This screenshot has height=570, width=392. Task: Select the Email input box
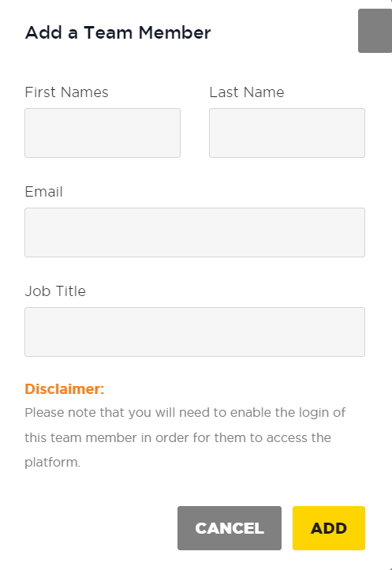click(x=195, y=233)
